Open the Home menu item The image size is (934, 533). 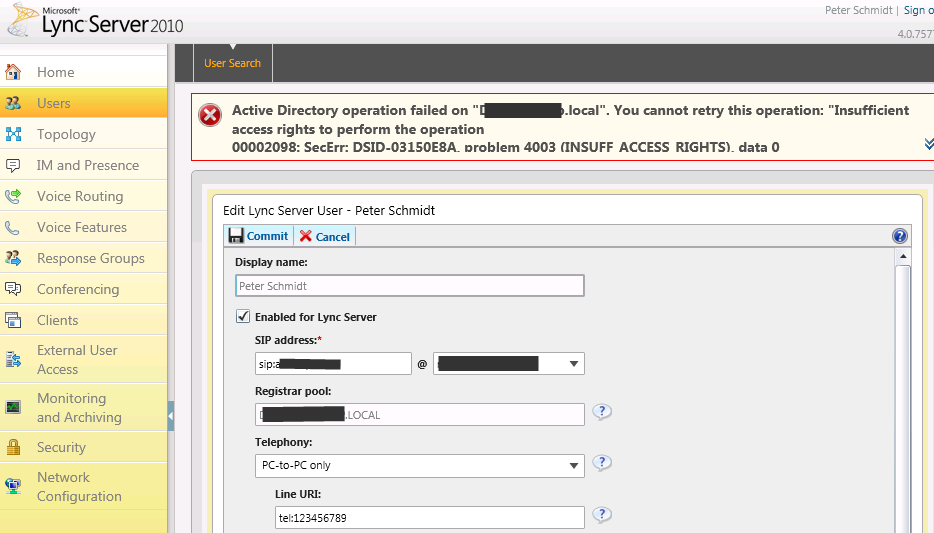click(x=83, y=72)
